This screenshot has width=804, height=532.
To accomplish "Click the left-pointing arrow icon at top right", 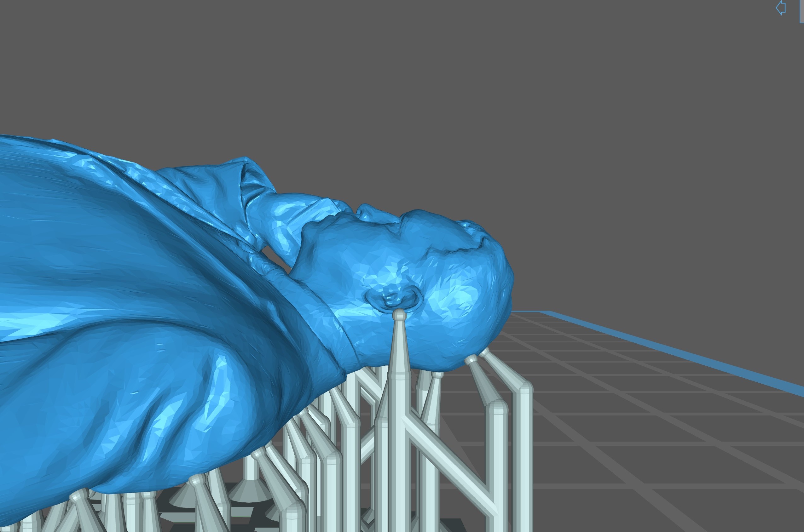I will [781, 8].
